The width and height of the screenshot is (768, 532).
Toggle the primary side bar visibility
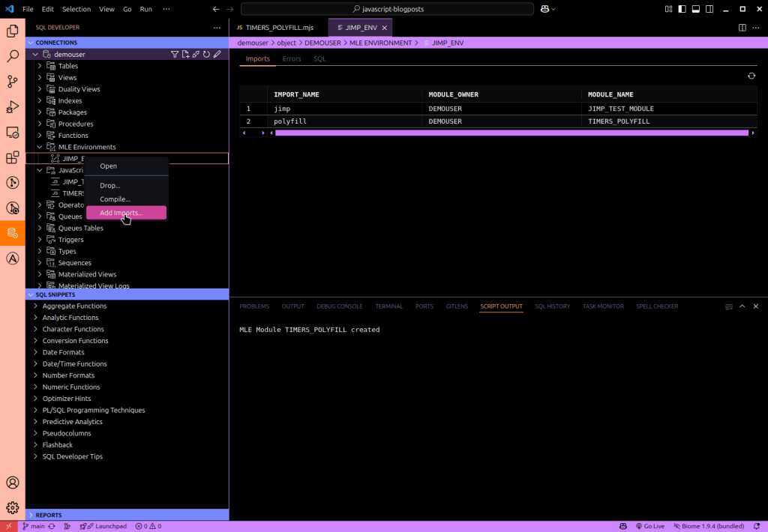pos(682,9)
